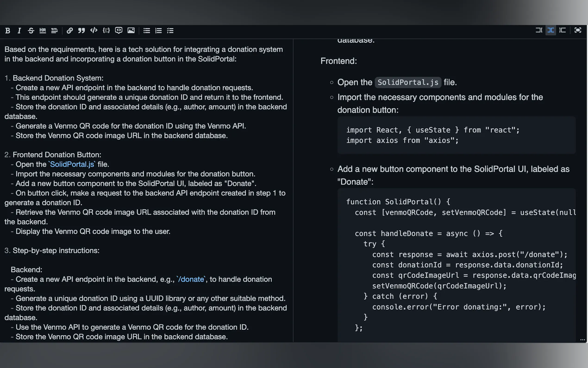Click the /donate endpoint text in the editor
The image size is (588, 368).
pos(191,279)
